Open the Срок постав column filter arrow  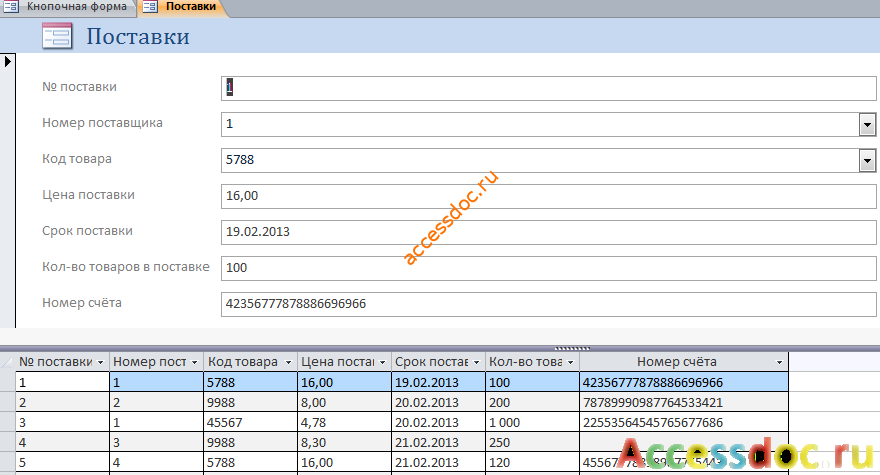coord(476,363)
